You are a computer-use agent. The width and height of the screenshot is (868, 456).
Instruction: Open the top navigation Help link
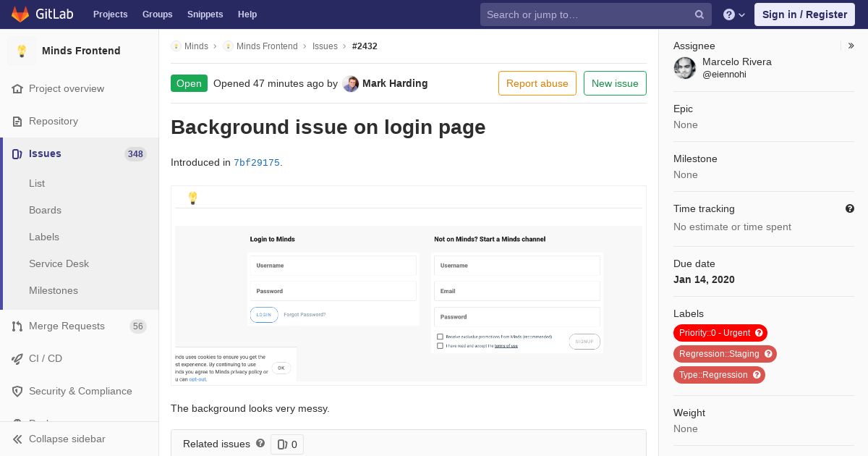point(247,14)
